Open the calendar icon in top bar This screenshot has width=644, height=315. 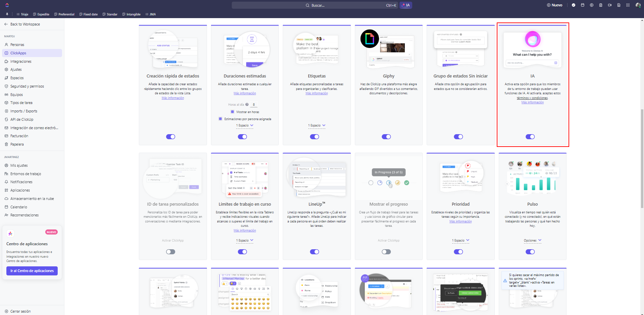coord(583,5)
